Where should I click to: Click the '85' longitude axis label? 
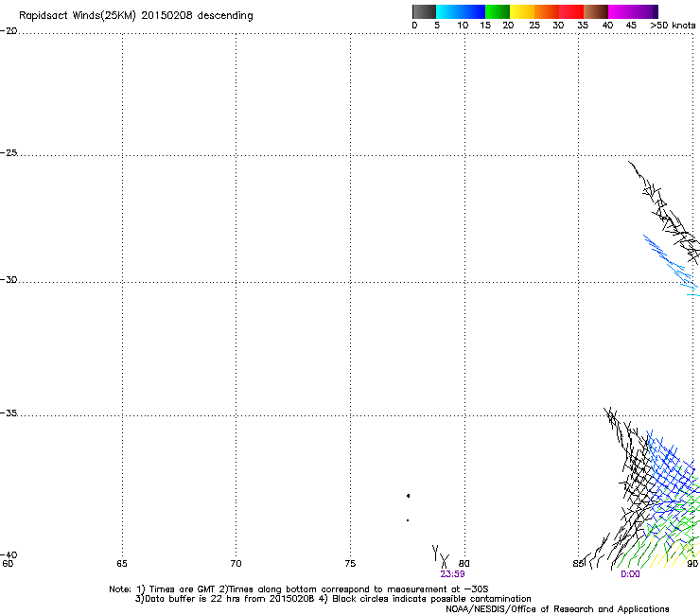(578, 564)
